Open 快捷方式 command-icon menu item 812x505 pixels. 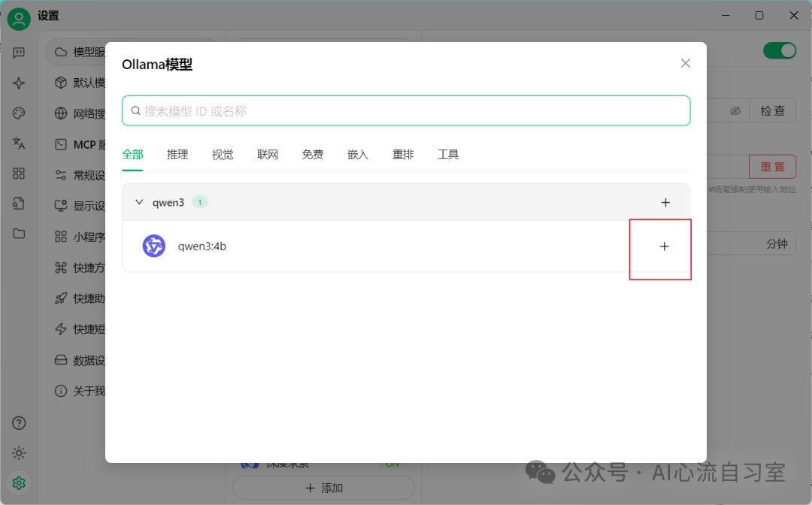[80, 268]
